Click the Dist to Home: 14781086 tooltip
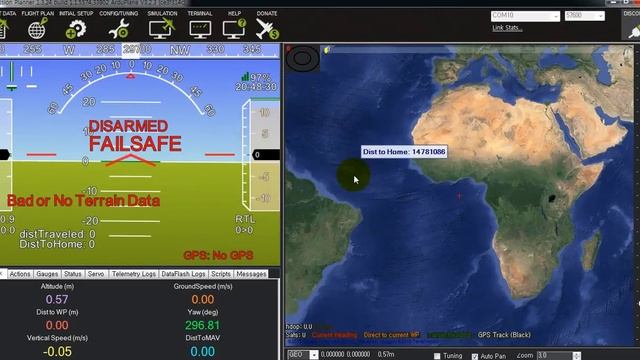The width and height of the screenshot is (640, 360). (404, 152)
